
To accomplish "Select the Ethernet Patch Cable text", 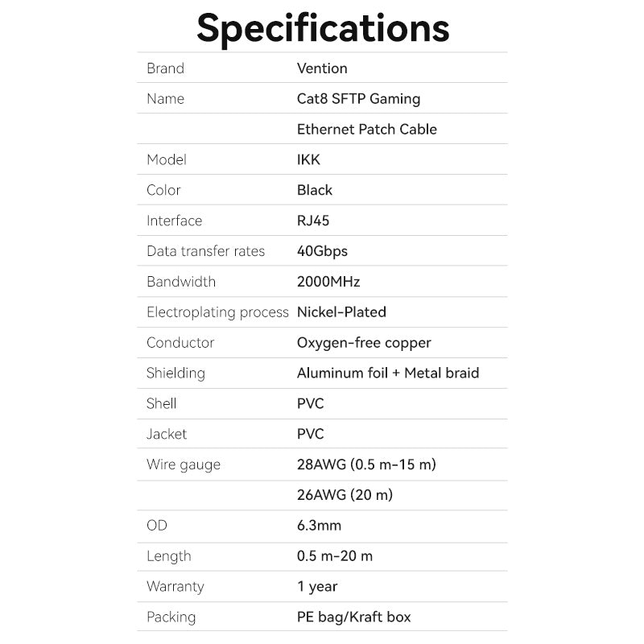I will [366, 130].
